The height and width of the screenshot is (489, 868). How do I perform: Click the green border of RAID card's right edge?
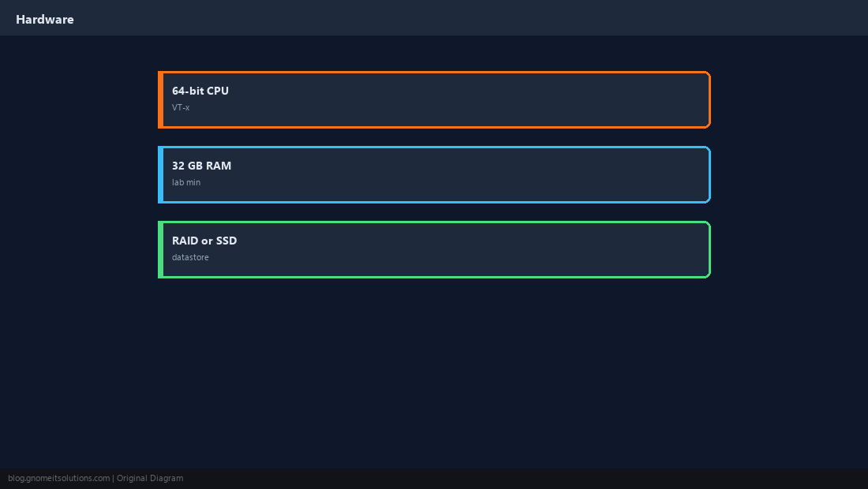[709, 249]
